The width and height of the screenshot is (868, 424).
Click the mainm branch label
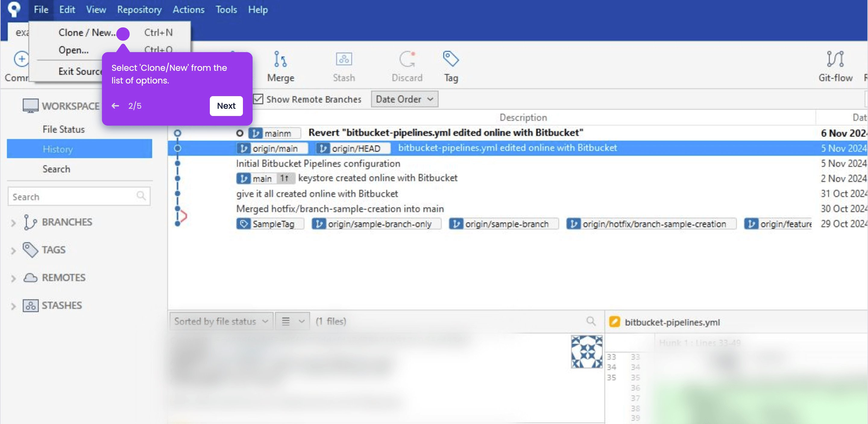click(275, 133)
